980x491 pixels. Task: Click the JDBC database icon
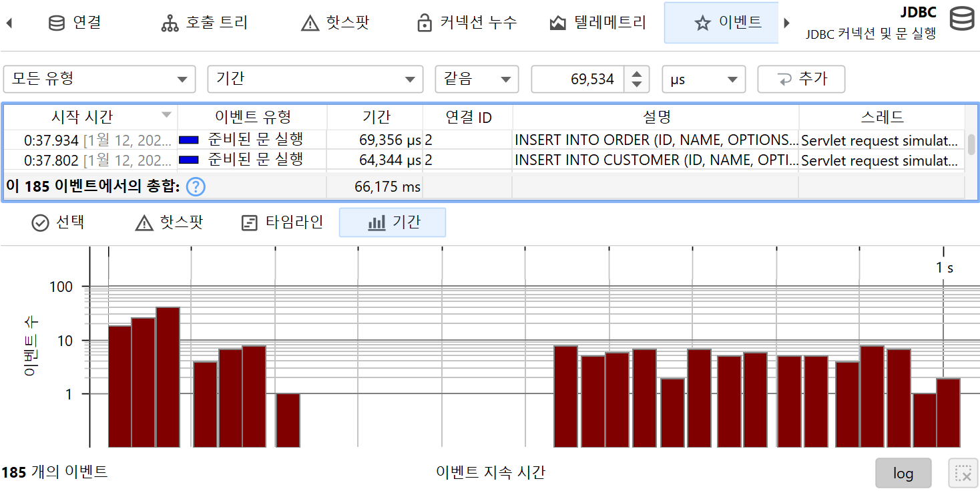click(x=962, y=19)
